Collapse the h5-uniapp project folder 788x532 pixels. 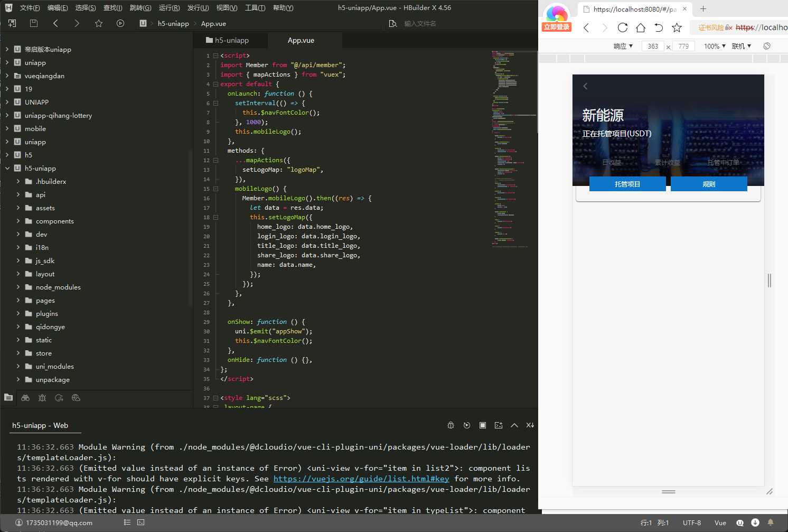[x=7, y=169]
